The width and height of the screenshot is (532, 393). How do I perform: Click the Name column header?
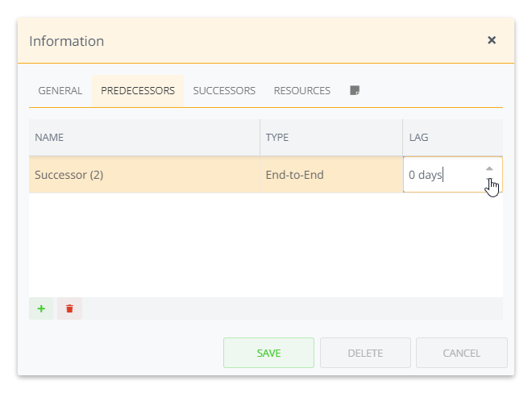tap(144, 138)
